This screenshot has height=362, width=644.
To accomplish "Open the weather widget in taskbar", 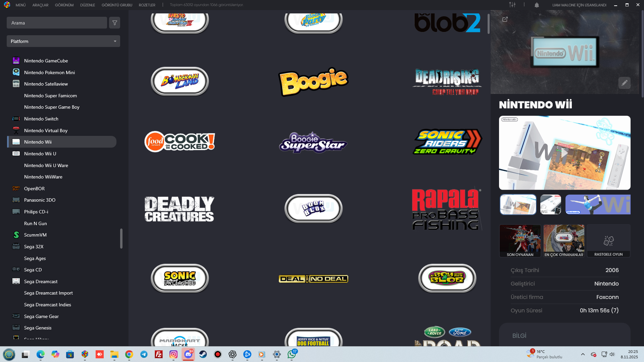I will tap(544, 354).
